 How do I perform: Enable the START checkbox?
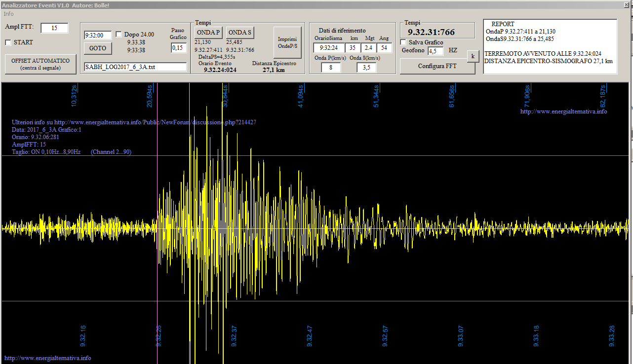click(8, 42)
